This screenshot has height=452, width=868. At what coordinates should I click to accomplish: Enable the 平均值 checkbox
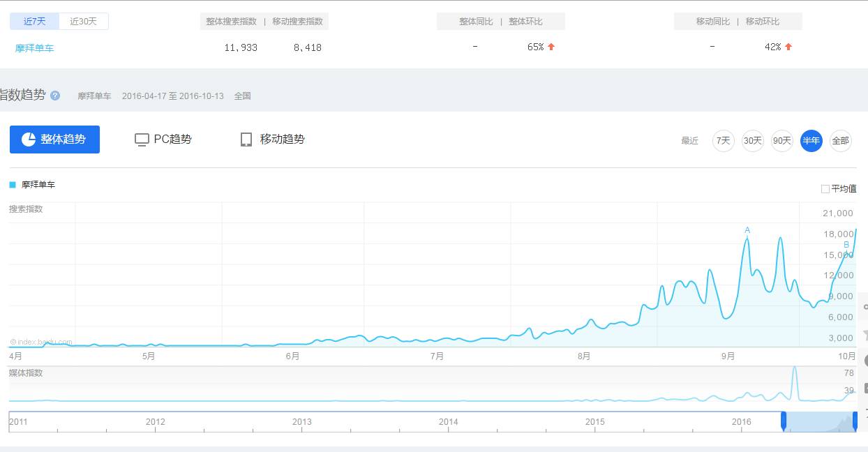(825, 188)
